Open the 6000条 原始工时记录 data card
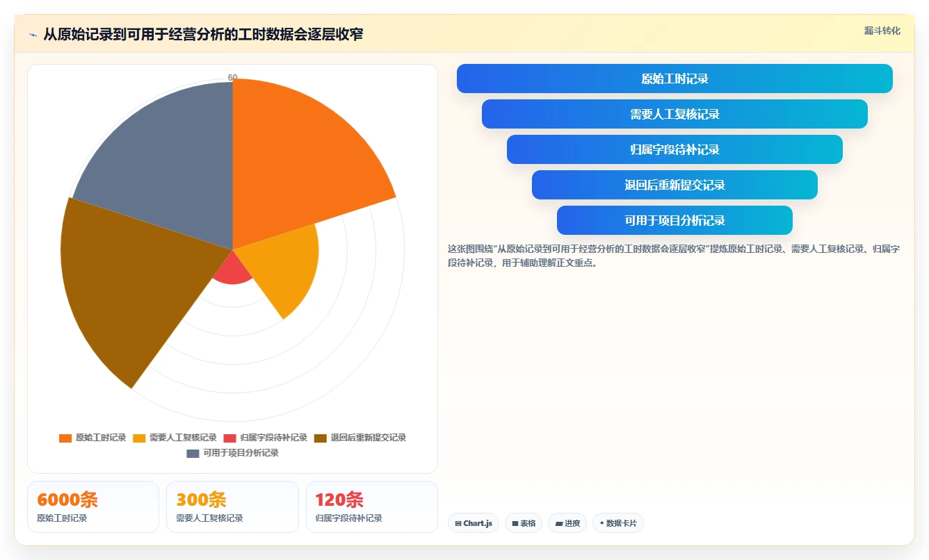The height and width of the screenshot is (560, 929). [93, 507]
